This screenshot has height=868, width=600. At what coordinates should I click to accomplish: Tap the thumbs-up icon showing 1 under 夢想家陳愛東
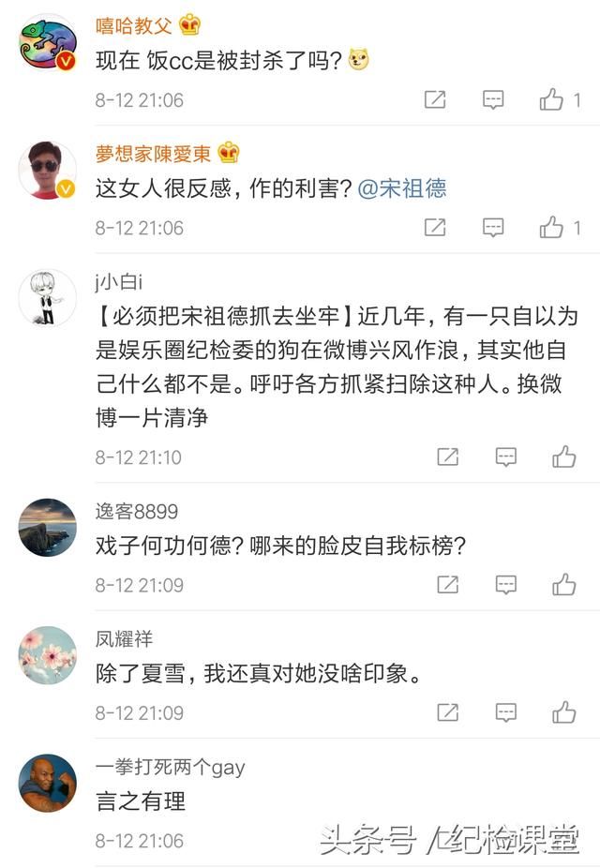[x=548, y=227]
